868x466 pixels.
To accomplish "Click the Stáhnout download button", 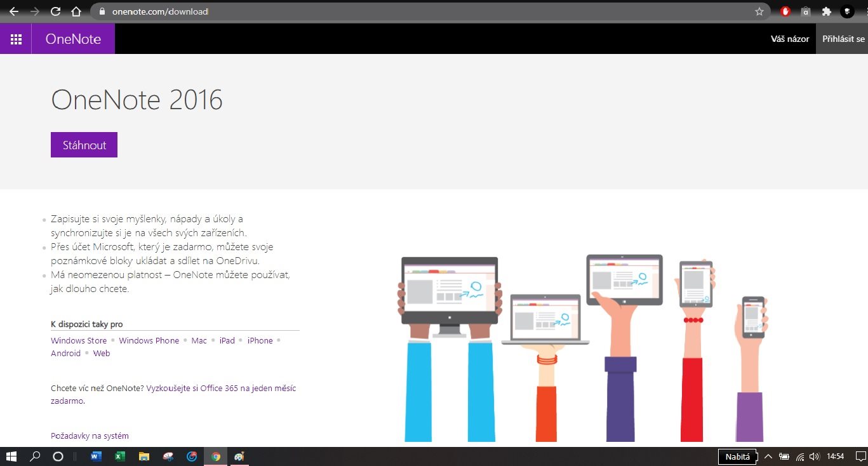I will 84,145.
